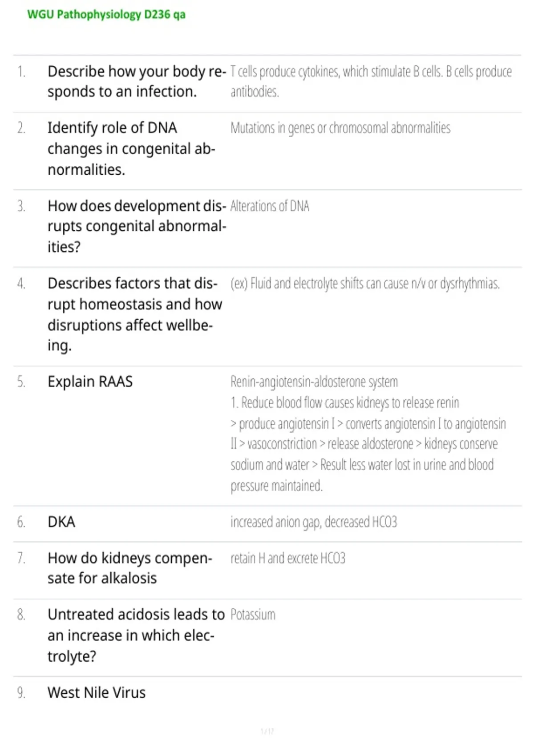Select 'Identify role of DNA changes' question

pyautogui.click(x=131, y=149)
